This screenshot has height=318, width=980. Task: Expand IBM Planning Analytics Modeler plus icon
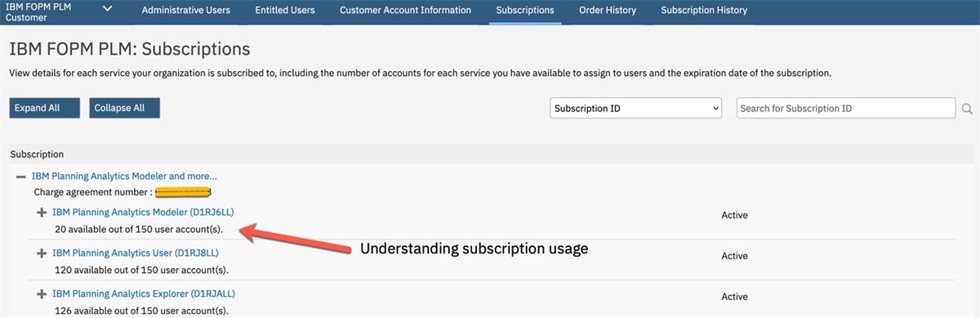tap(42, 213)
